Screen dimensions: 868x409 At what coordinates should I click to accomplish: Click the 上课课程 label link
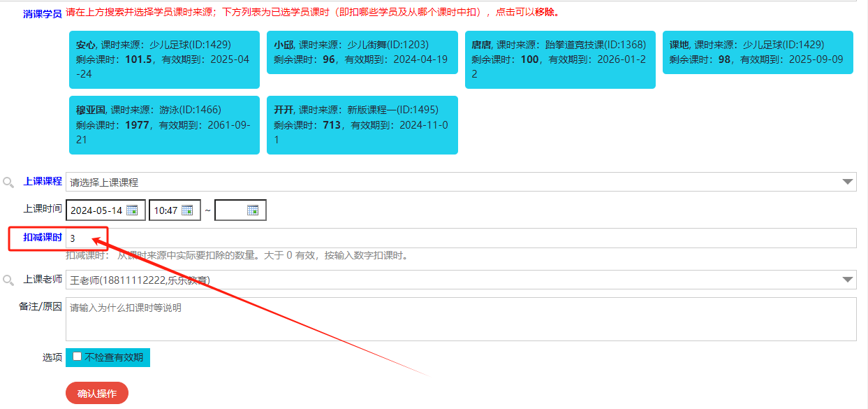(43, 181)
